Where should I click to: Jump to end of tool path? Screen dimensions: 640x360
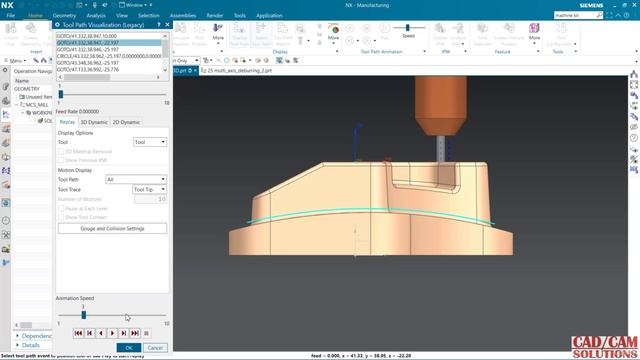pyautogui.click(x=135, y=333)
